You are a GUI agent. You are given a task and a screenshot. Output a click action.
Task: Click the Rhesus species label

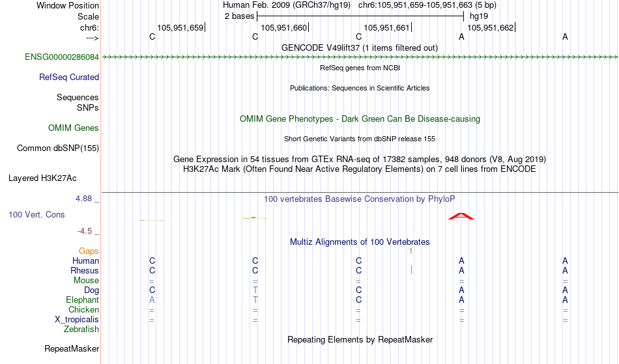(85, 270)
